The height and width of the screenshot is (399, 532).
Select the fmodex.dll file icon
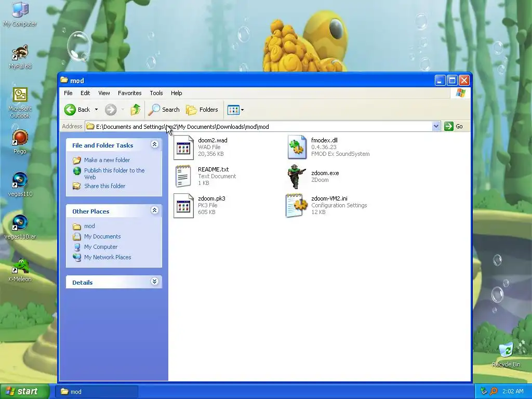click(x=297, y=147)
